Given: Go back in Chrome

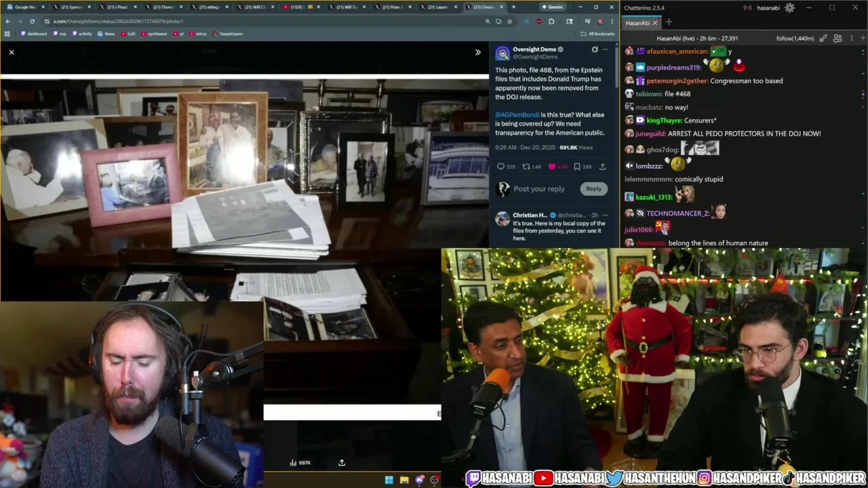Looking at the screenshot, I should pos(7,21).
